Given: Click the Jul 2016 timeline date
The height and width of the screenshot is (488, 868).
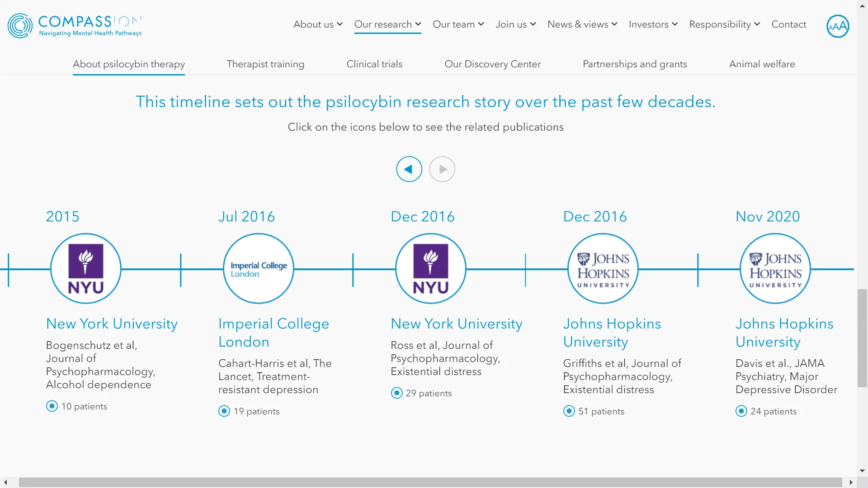Looking at the screenshot, I should pos(246,216).
